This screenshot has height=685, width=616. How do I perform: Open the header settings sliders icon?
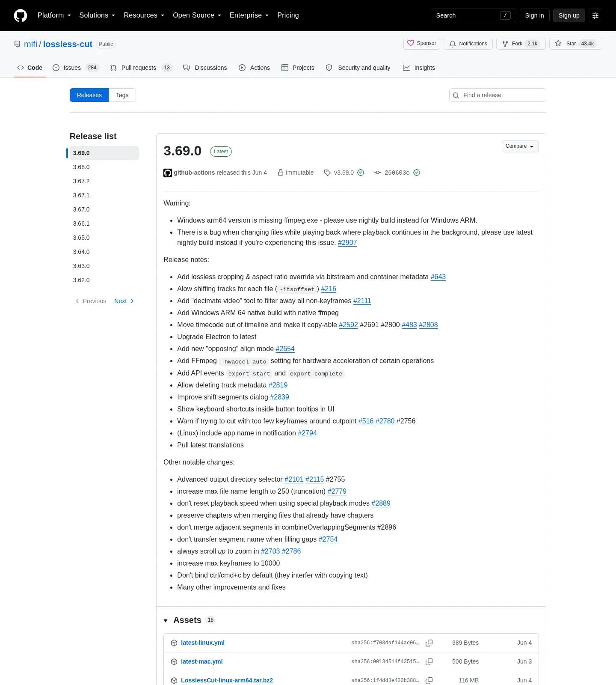[x=595, y=15]
